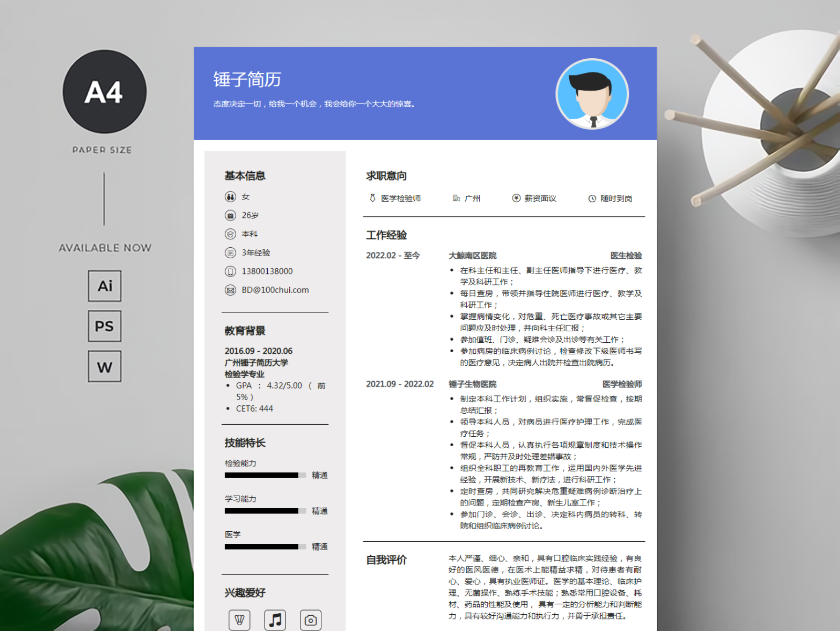840x631 pixels.
Task: Click the 广州 job location text
Action: coord(472,198)
